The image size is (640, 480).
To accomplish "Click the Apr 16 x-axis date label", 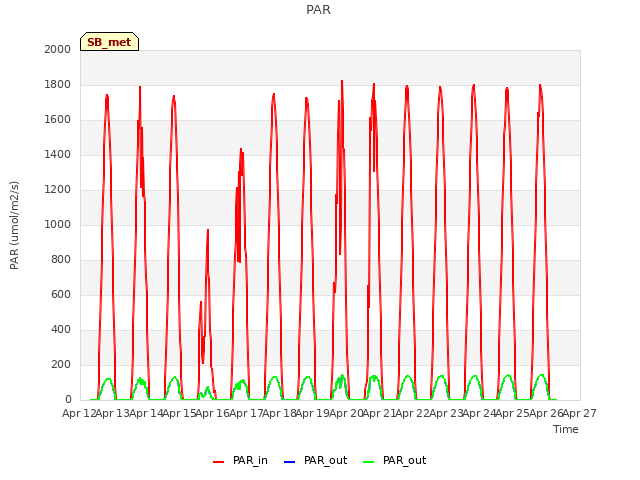I will click(x=213, y=413).
